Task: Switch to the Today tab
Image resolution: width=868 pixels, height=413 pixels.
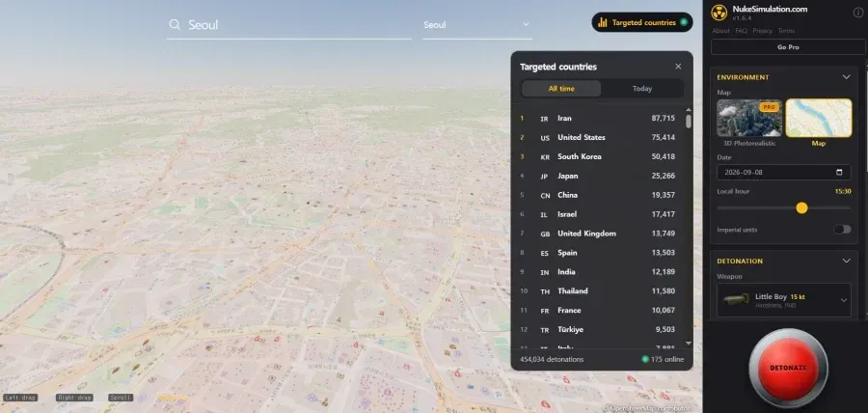Action: [642, 89]
